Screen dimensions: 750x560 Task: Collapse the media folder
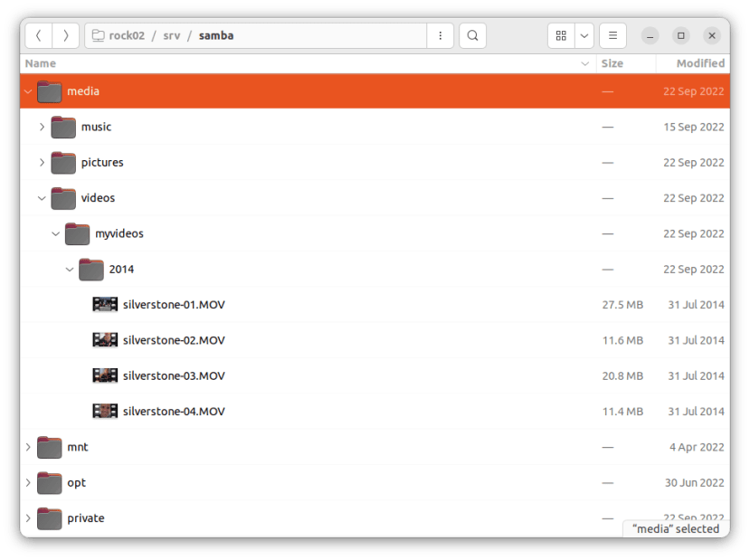click(x=28, y=91)
